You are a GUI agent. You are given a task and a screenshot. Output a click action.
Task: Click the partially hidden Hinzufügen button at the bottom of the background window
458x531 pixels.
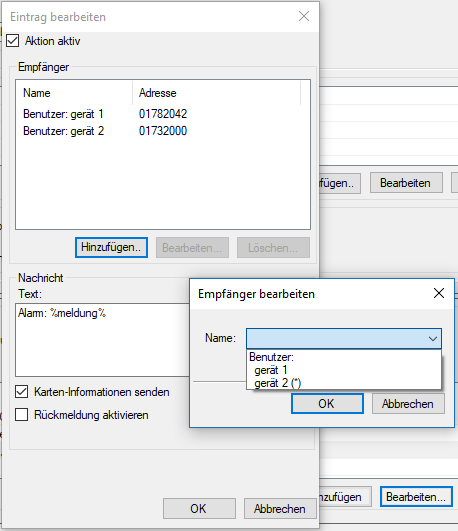[345, 497]
